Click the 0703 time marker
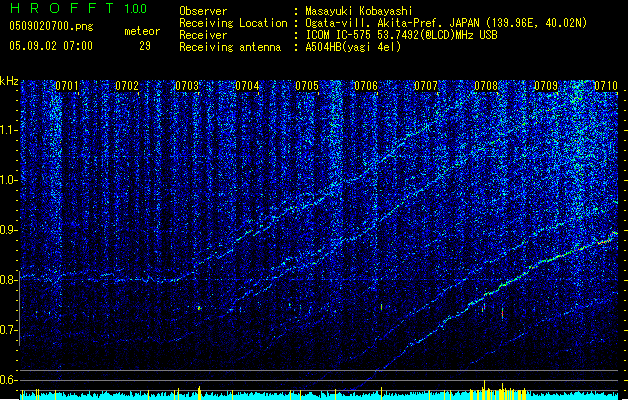 187,86
